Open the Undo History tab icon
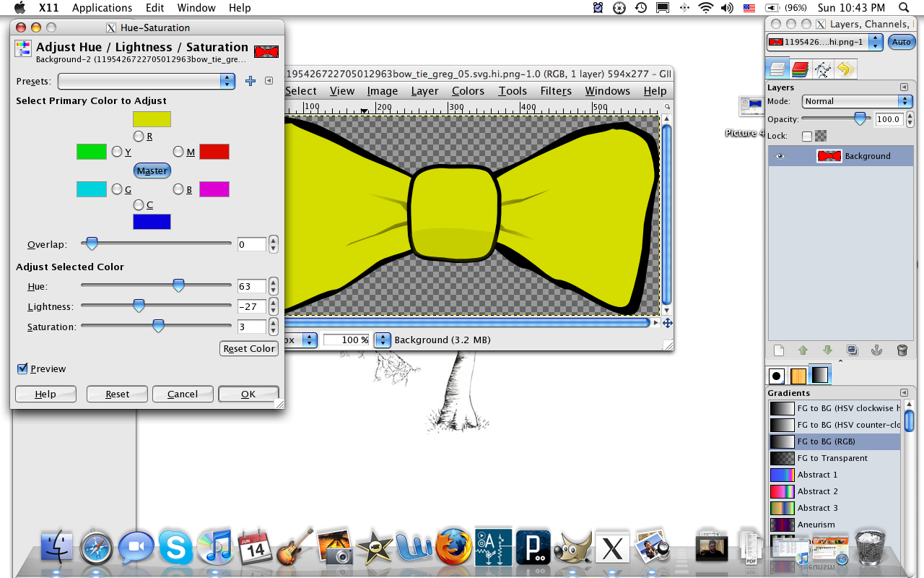This screenshot has width=924, height=578. [x=845, y=69]
